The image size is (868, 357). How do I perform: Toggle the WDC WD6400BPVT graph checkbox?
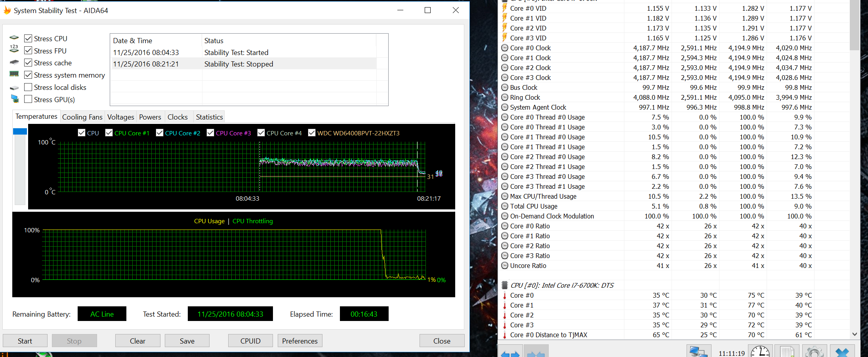click(312, 133)
